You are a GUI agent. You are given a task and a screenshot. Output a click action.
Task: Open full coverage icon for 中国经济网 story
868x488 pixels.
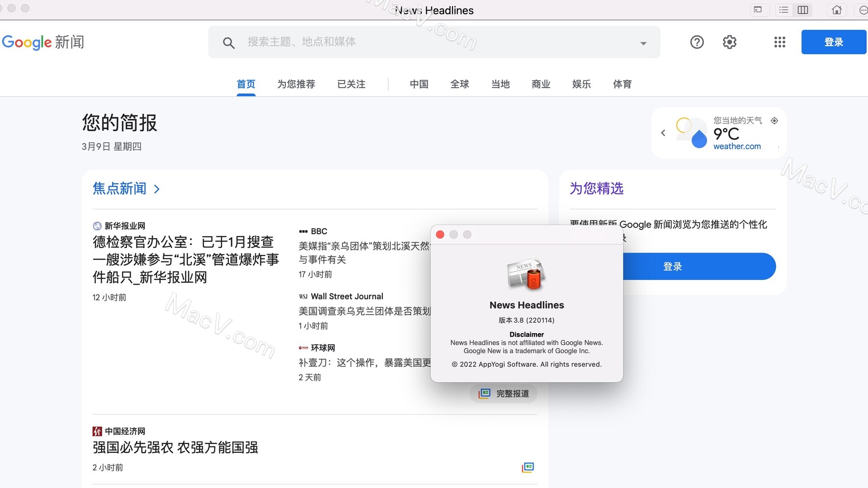pyautogui.click(x=528, y=467)
